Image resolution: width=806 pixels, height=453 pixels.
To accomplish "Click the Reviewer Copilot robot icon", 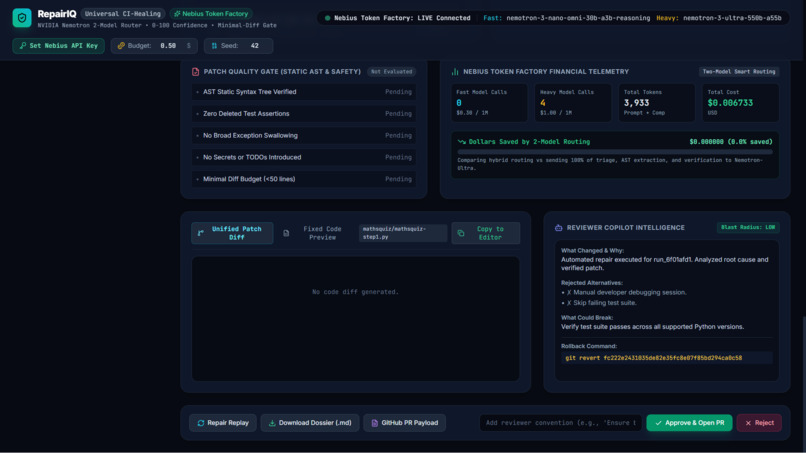I will 558,228.
